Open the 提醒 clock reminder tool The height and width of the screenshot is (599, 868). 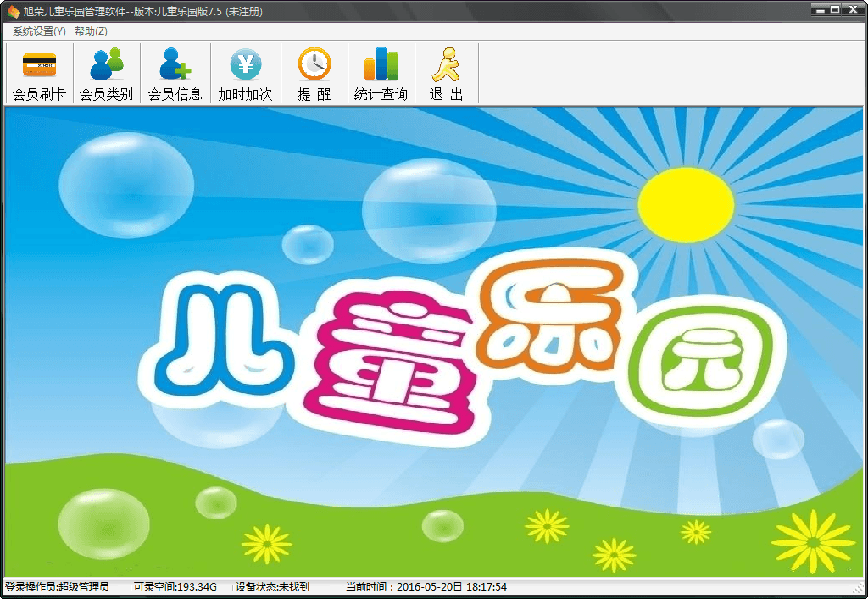(314, 74)
